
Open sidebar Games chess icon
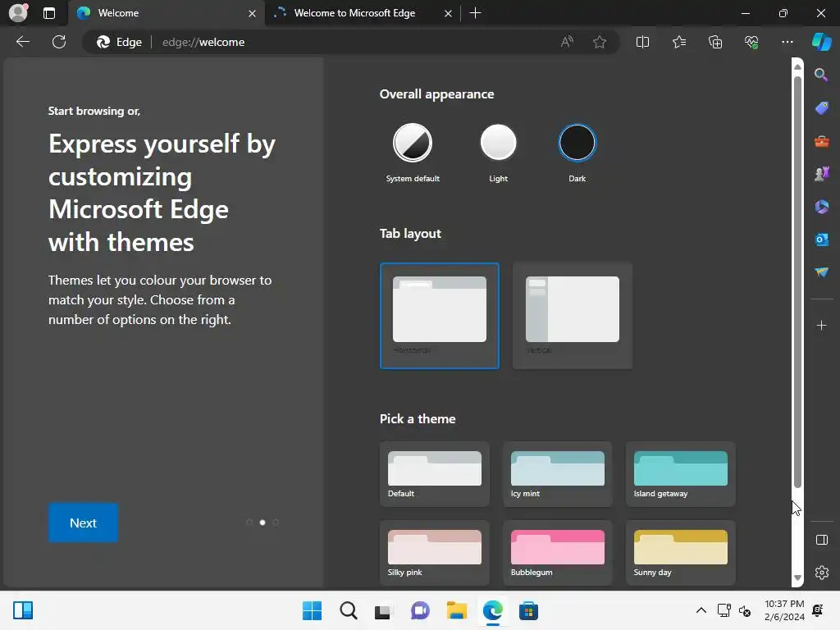pos(821,174)
